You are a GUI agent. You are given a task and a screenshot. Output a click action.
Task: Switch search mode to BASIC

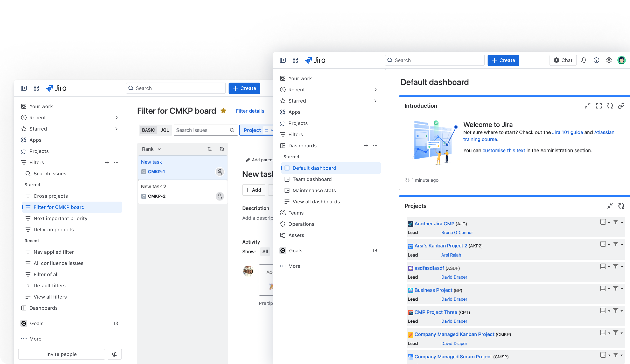[x=149, y=130]
